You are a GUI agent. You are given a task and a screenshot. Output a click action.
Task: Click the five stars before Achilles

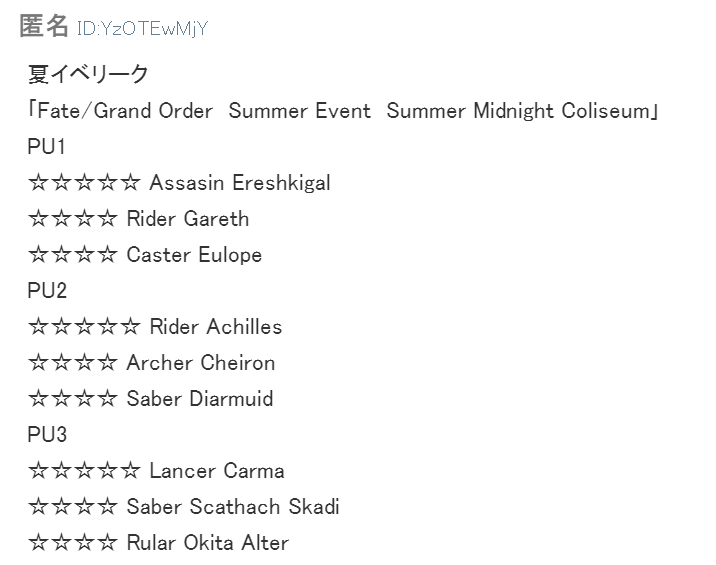(84, 327)
